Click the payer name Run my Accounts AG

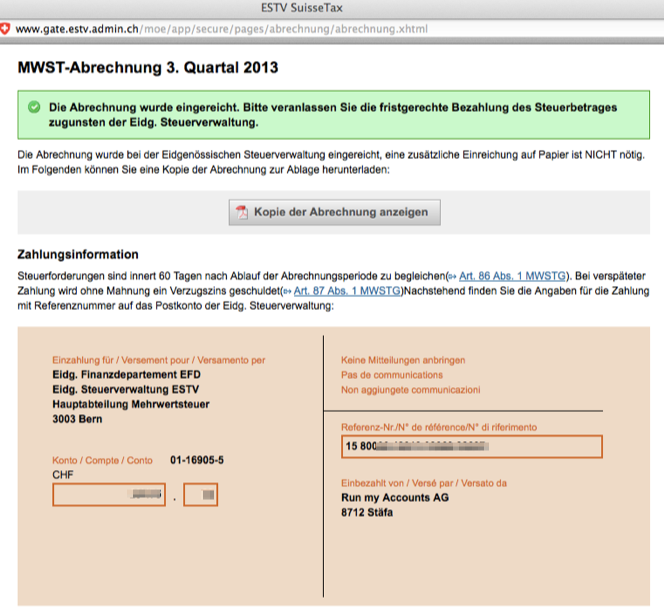click(x=395, y=498)
